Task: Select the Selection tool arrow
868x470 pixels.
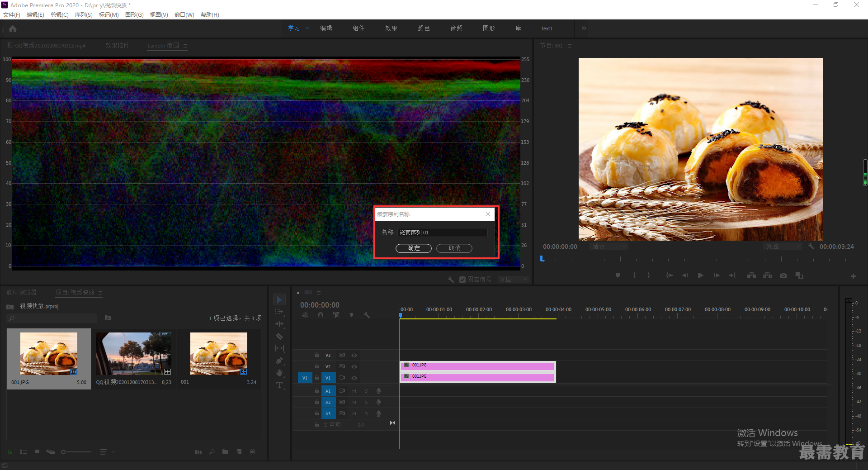Action: tap(279, 299)
